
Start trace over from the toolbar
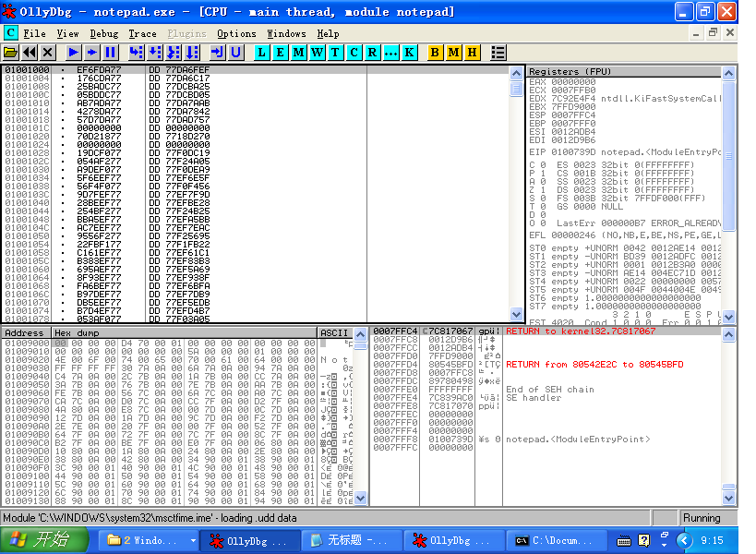[192, 52]
